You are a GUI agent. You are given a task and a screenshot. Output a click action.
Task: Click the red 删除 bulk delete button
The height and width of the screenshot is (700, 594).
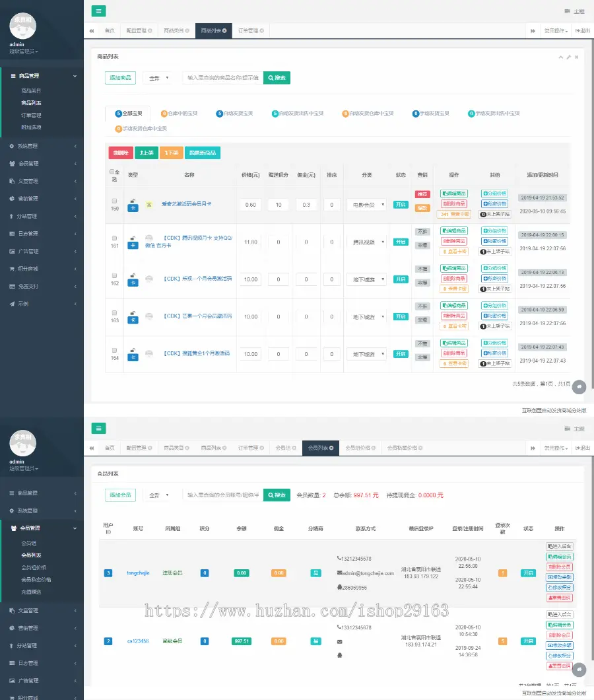121,153
